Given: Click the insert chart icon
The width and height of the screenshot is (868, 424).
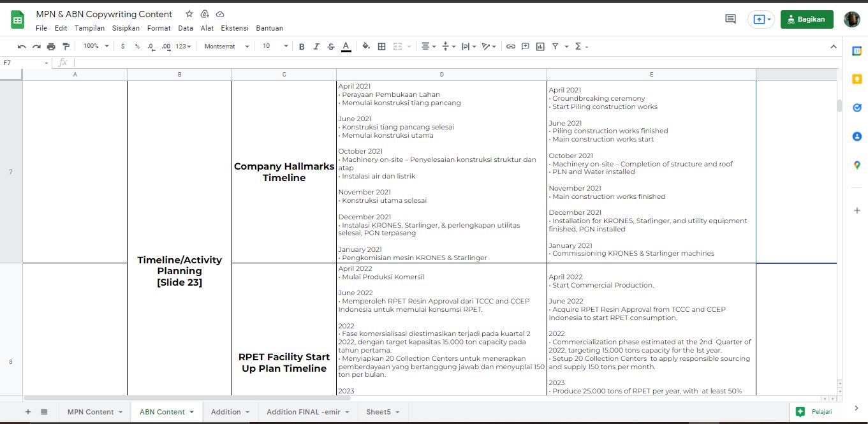Looking at the screenshot, I should point(540,47).
